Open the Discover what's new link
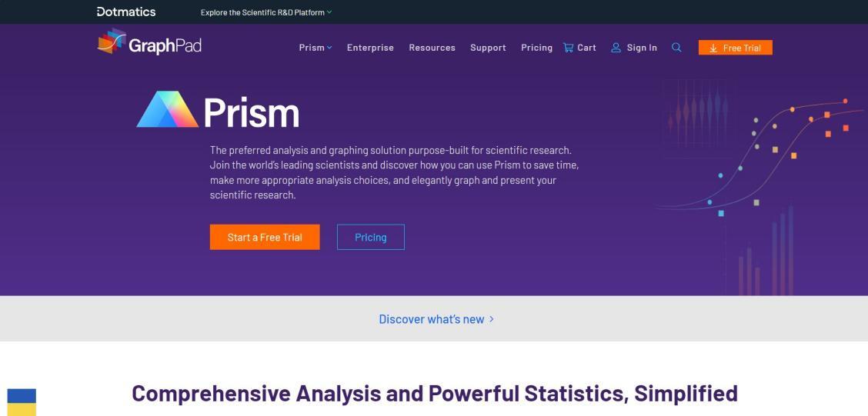 [x=436, y=318]
